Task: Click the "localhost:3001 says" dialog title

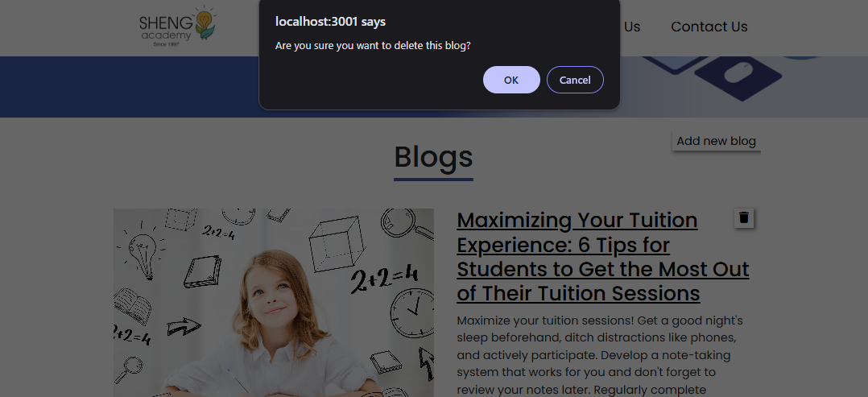Action: (330, 22)
